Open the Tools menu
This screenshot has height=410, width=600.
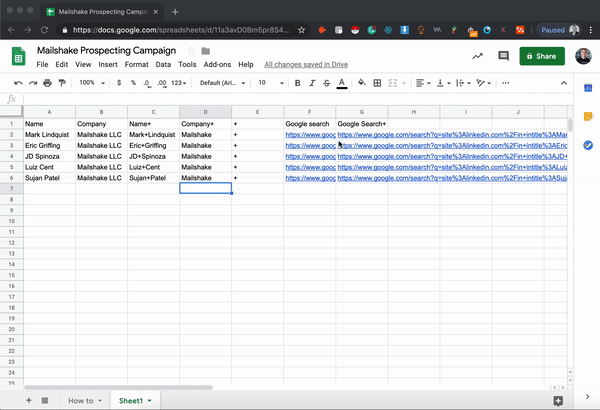tap(187, 64)
